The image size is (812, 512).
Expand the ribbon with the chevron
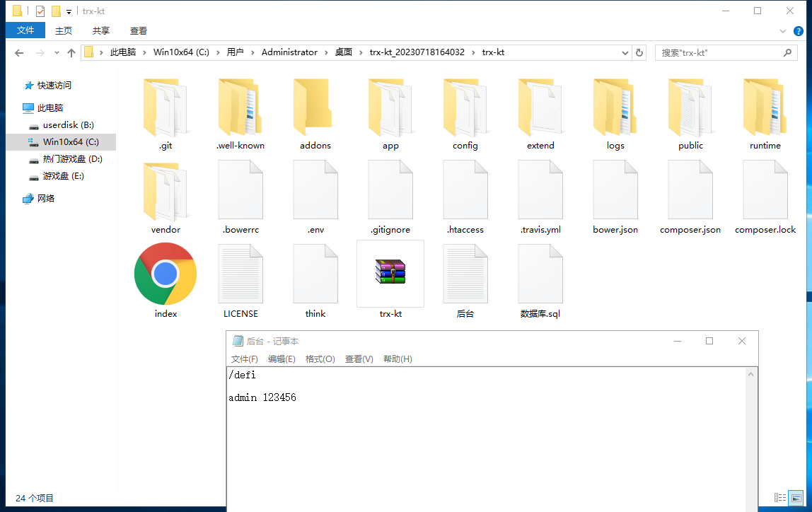[783, 31]
